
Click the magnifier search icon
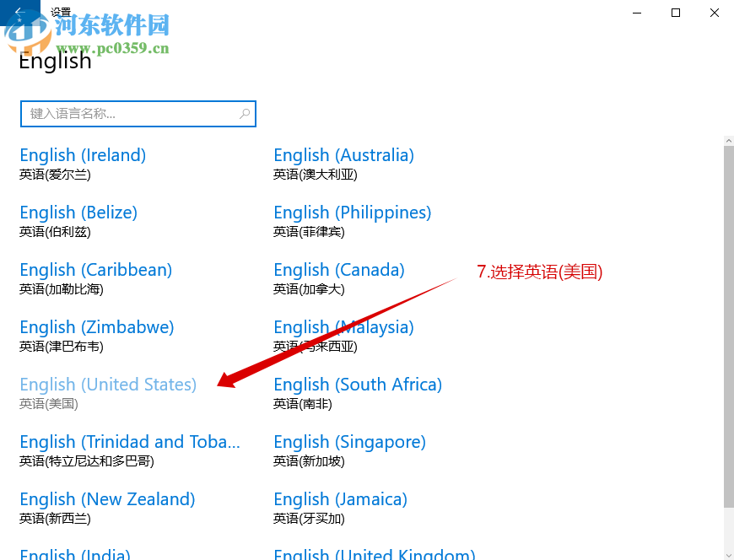pyautogui.click(x=245, y=113)
